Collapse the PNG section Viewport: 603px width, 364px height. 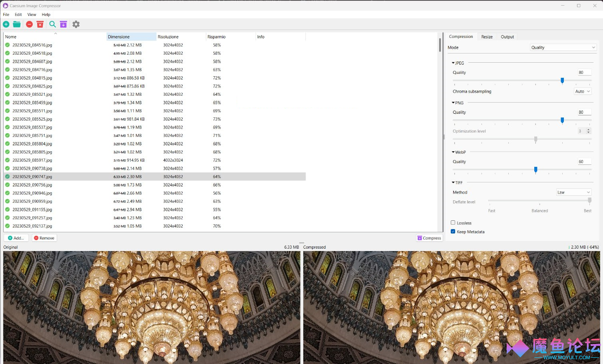(x=453, y=103)
